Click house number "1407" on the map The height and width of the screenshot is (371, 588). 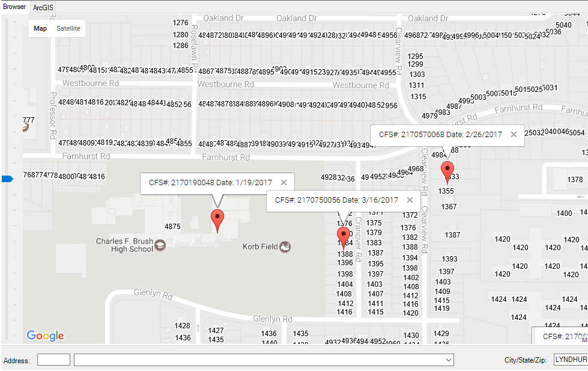pyautogui.click(x=375, y=293)
